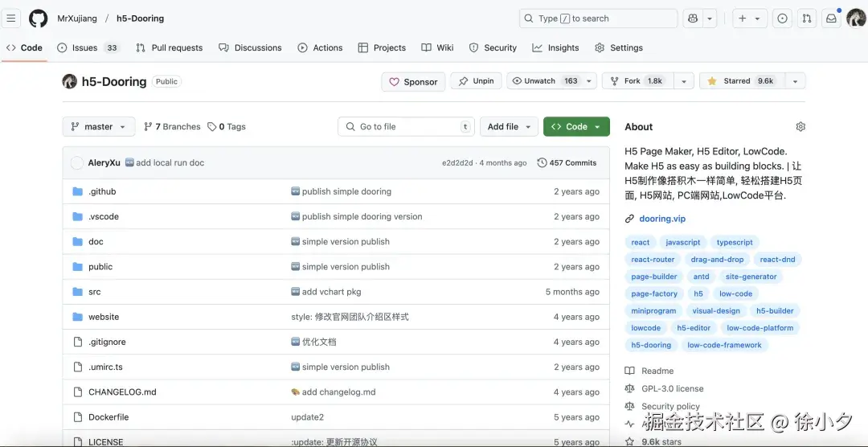Open the h5-Dooring breadcrumb link

pyautogui.click(x=140, y=18)
